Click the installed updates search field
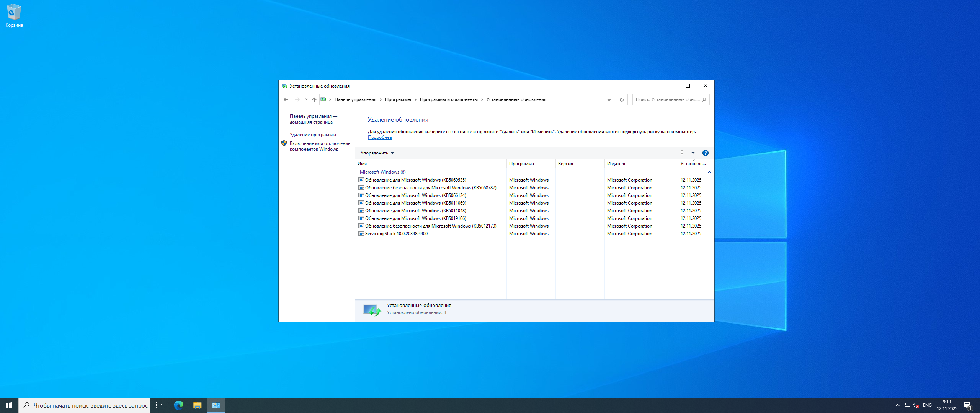This screenshot has height=413, width=980. click(x=667, y=99)
